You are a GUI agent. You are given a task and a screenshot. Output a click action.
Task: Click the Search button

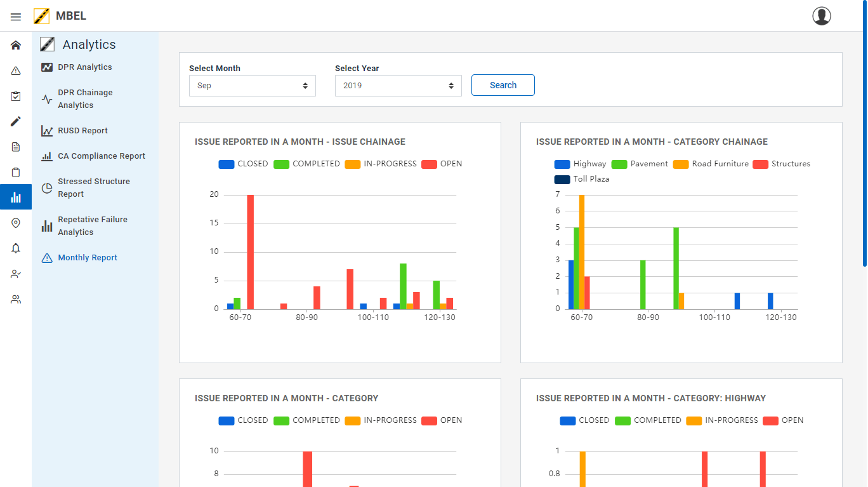pyautogui.click(x=503, y=85)
